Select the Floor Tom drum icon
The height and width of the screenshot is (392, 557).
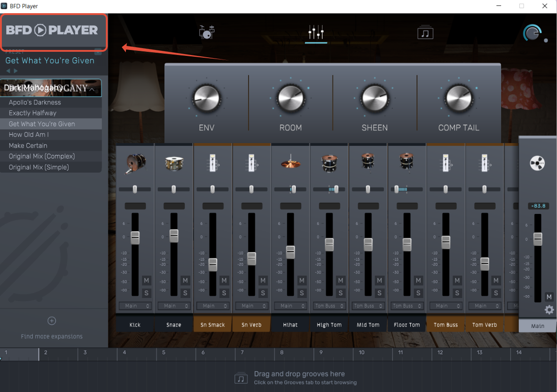pos(407,162)
